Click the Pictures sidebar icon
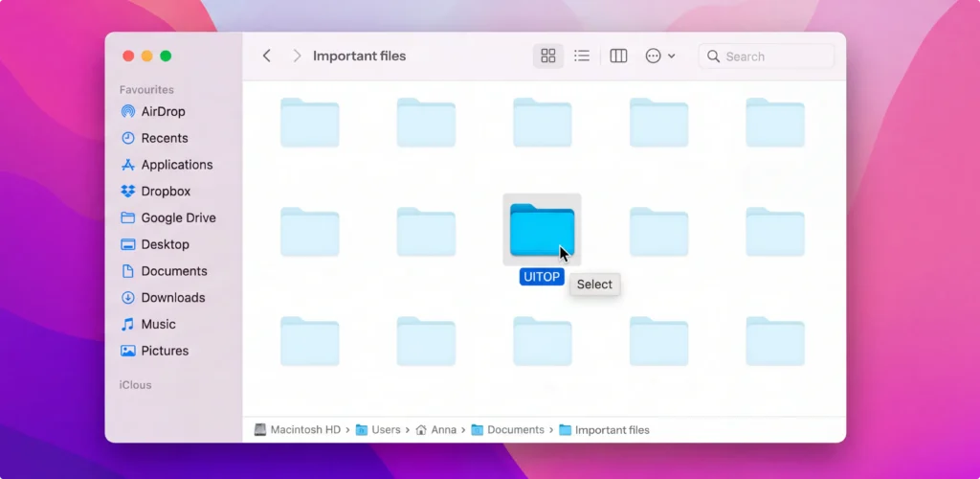 (128, 351)
